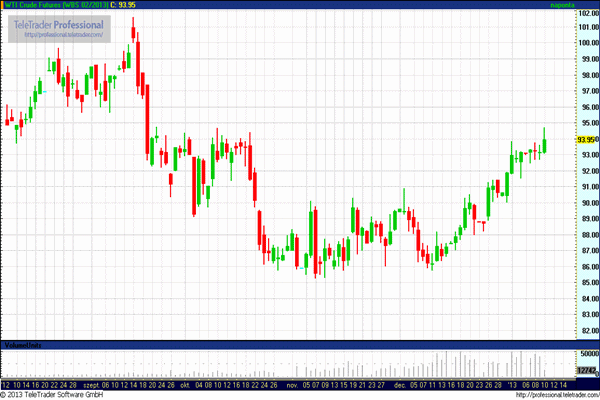Open the professional.teletrader.com link under the logo
The image size is (600, 400).
tap(63, 35)
